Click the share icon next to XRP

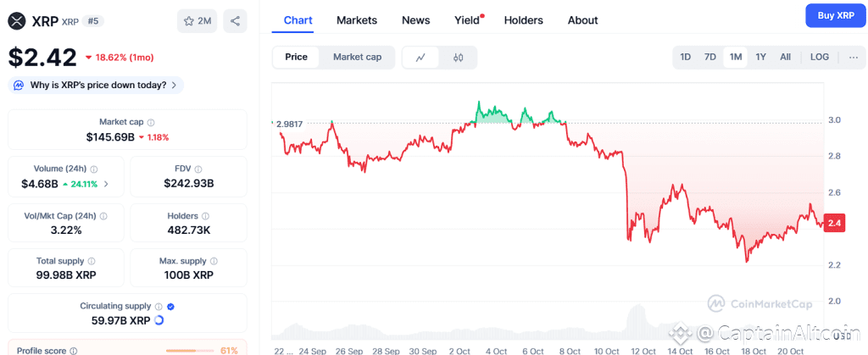(235, 21)
